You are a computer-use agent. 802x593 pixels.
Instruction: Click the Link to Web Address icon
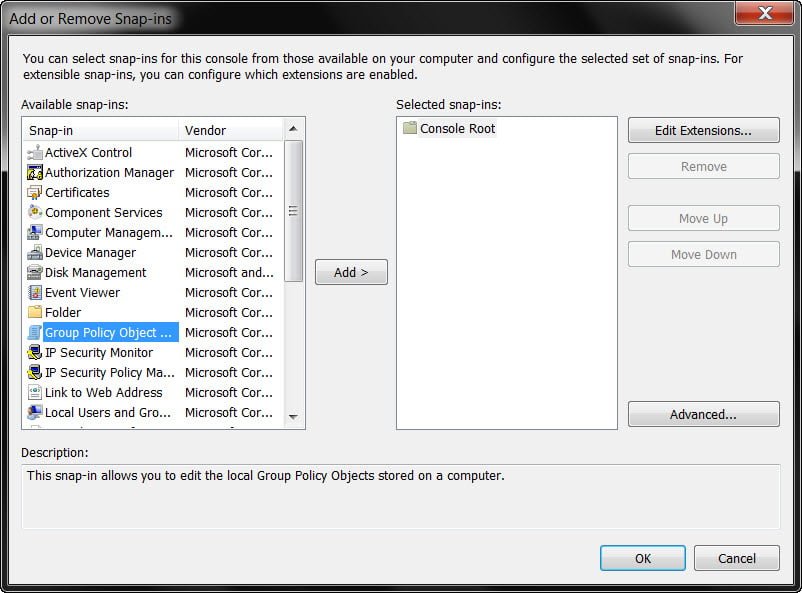coord(34,392)
